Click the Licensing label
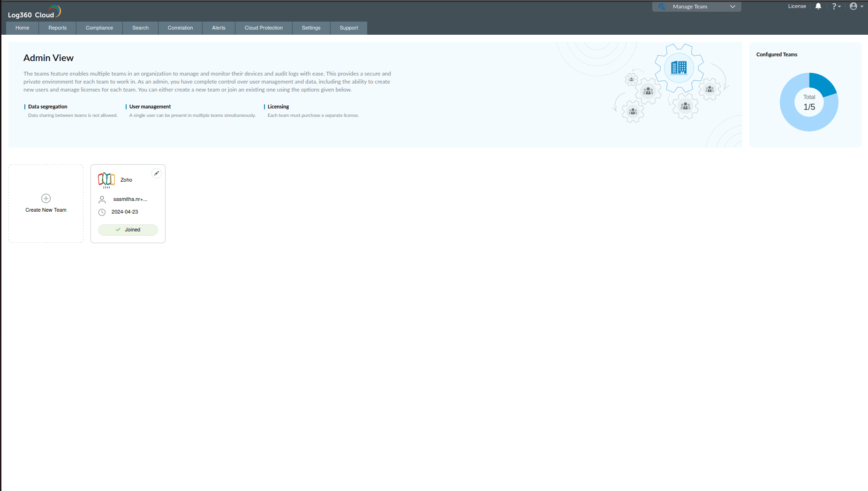This screenshot has width=868, height=491. 279,107
